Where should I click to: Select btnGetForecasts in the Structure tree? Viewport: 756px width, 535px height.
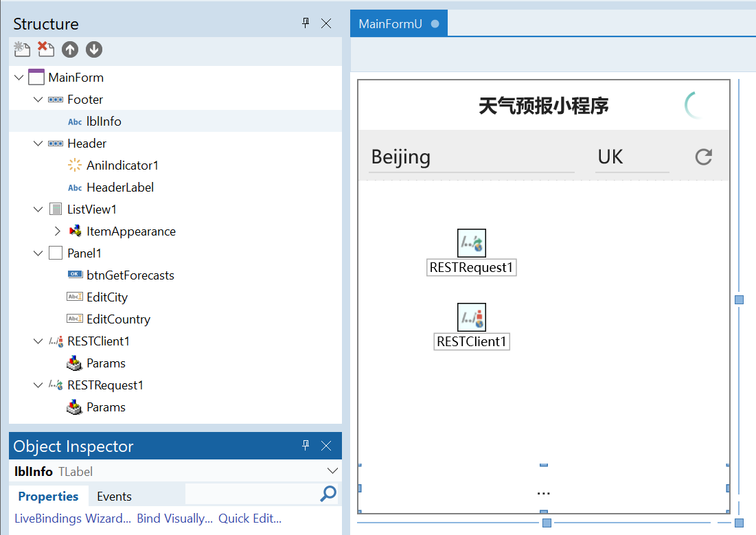pos(130,275)
